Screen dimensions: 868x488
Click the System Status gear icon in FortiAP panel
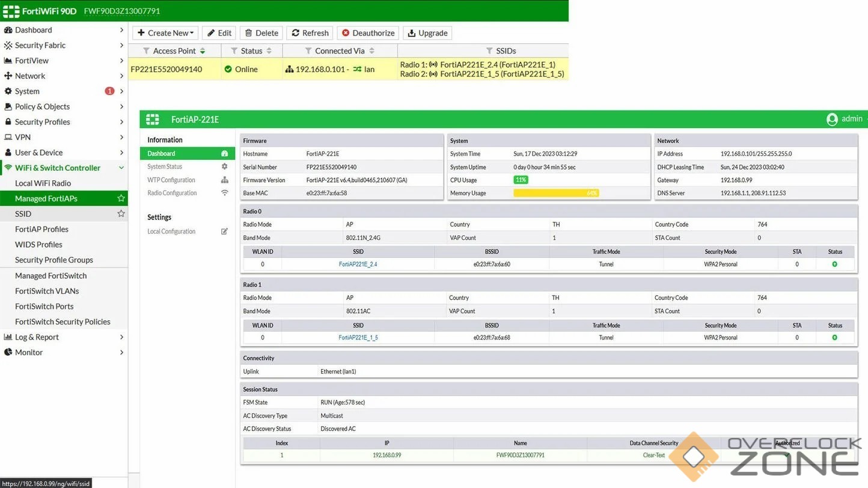[224, 166]
